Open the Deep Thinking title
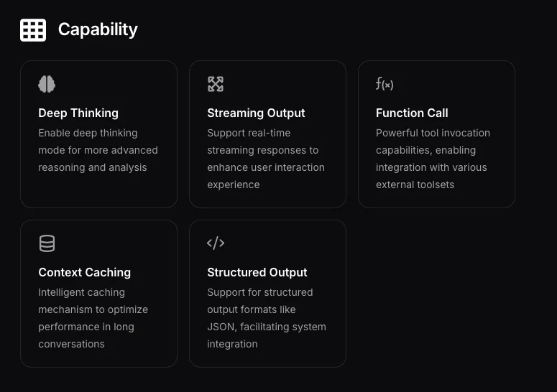 [x=78, y=113]
